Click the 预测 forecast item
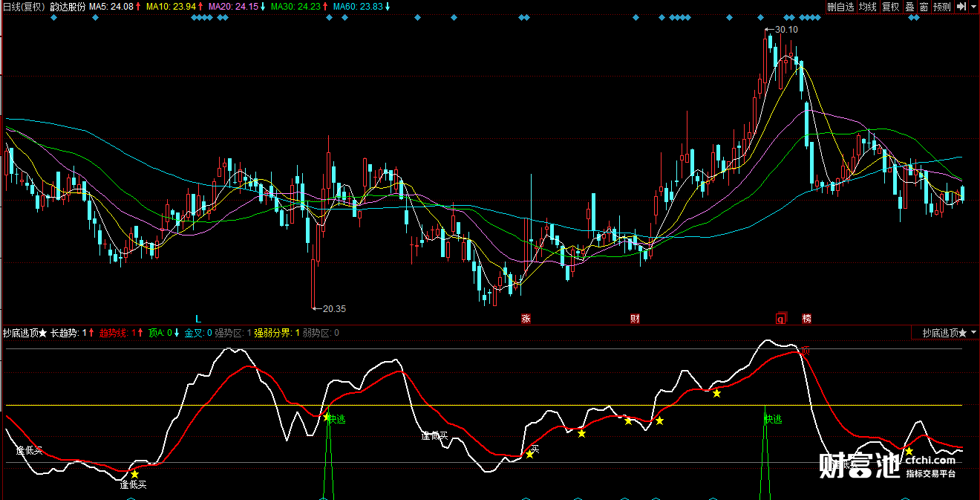The width and height of the screenshot is (980, 500). pyautogui.click(x=941, y=7)
